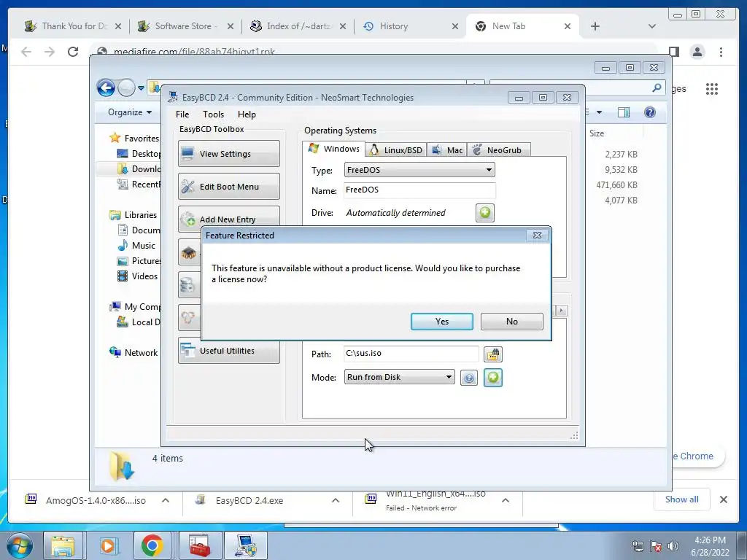Screen dimensions: 747x560
Task: Click the Explorer search magnifier icon
Action: point(657,87)
